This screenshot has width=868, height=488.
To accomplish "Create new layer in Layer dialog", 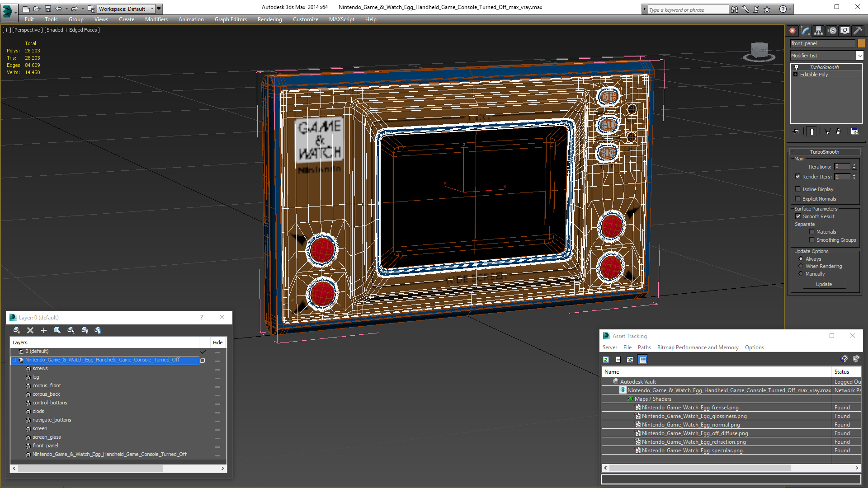I will [x=17, y=330].
